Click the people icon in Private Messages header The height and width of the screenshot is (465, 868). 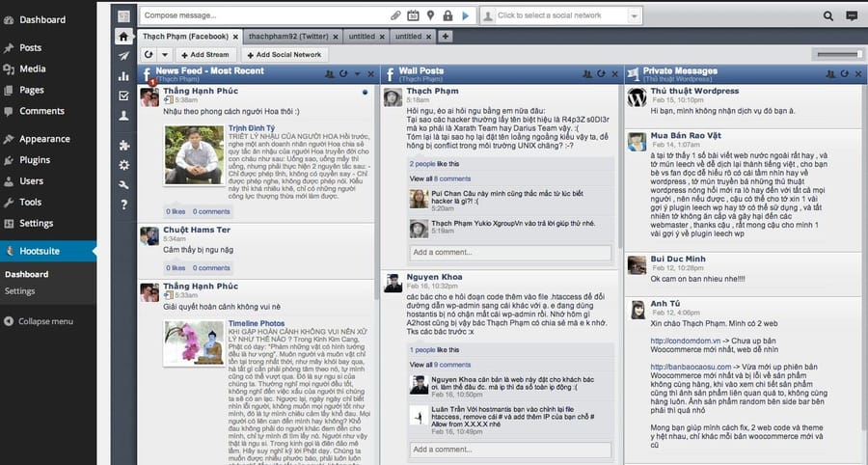click(x=830, y=73)
